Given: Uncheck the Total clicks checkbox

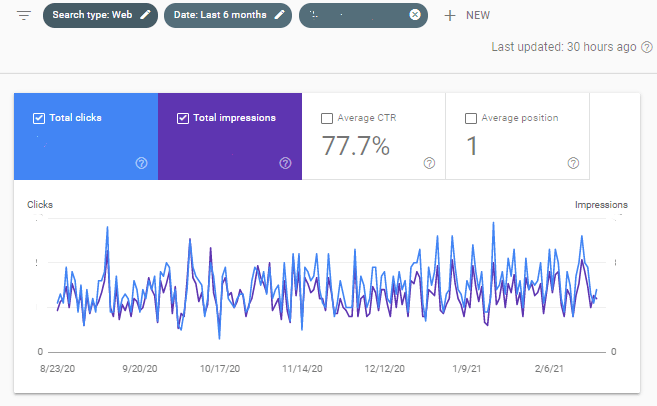Looking at the screenshot, I should click(39, 118).
